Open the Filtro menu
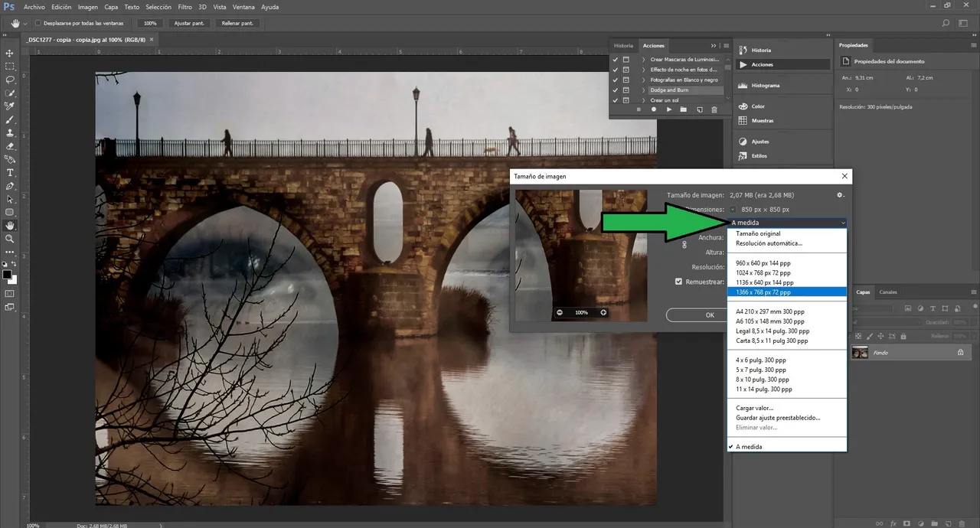 (x=185, y=7)
